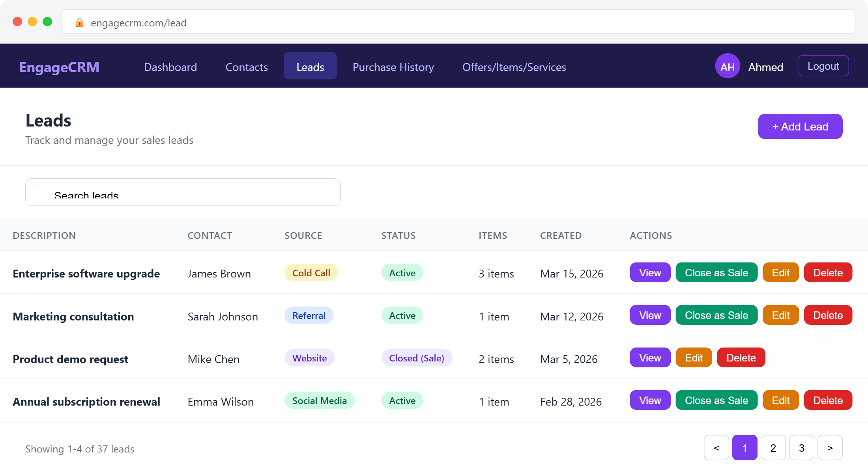Viewport: 868px width, 473px height.
Task: Click the Cold Call source badge
Action: pyautogui.click(x=311, y=272)
